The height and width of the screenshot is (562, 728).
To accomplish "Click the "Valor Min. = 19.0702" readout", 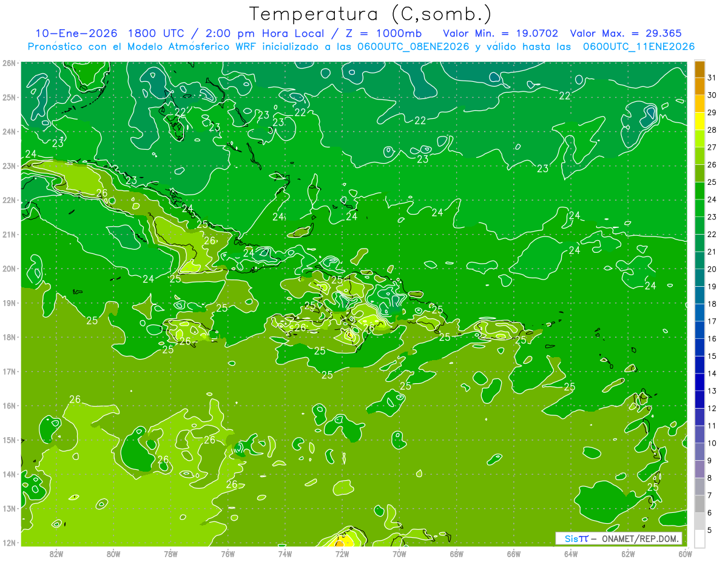I will [500, 33].
